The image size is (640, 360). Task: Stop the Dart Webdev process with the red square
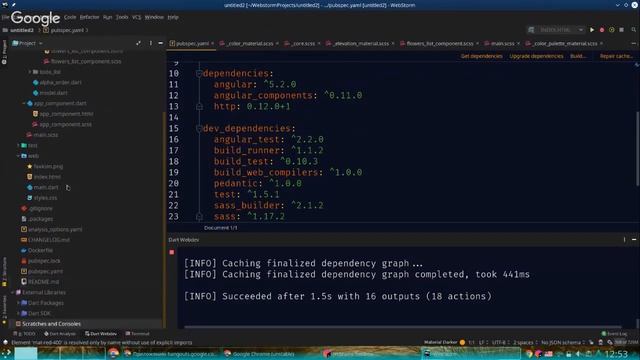(x=172, y=252)
